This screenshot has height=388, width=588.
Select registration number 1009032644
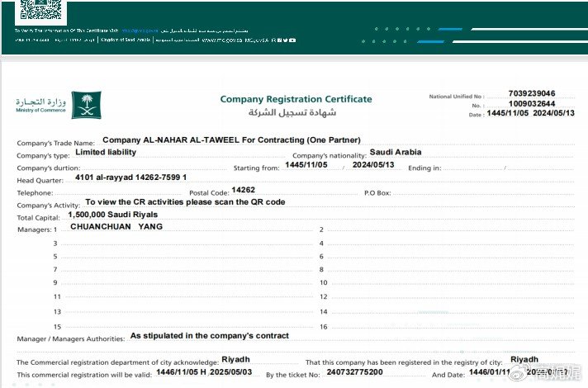click(x=532, y=103)
